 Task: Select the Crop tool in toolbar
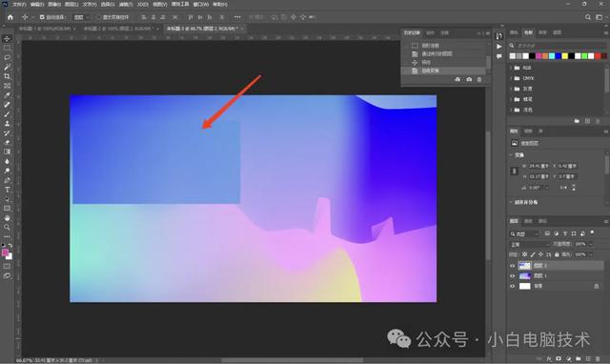click(x=7, y=76)
